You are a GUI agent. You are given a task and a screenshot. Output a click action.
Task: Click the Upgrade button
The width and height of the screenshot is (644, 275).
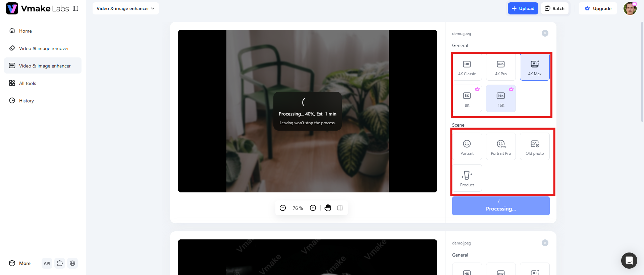[x=598, y=8]
